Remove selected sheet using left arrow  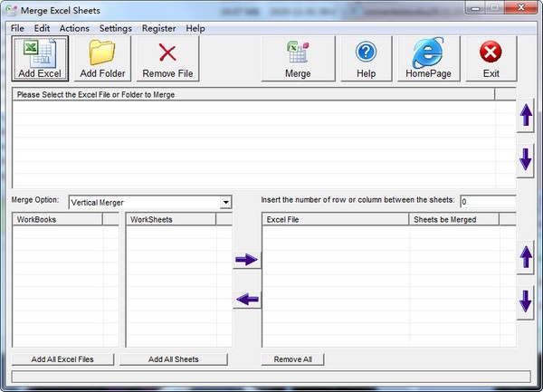click(246, 300)
